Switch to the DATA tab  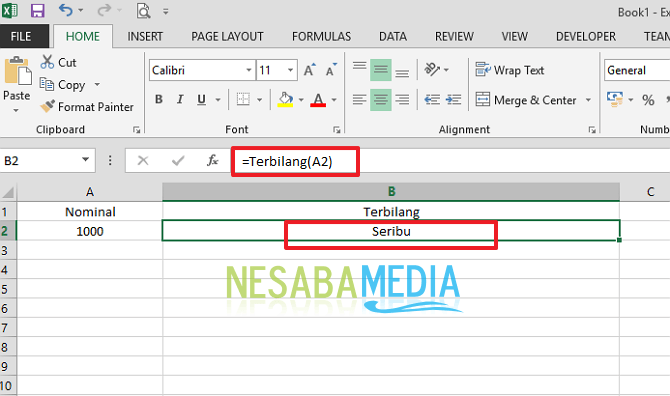click(393, 36)
